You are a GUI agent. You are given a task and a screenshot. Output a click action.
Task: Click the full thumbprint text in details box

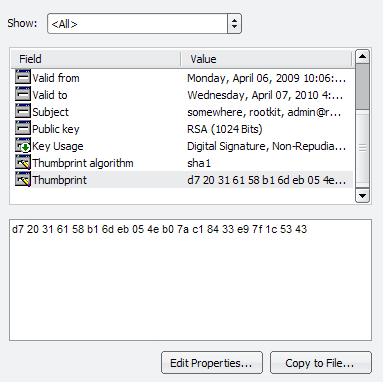159,229
